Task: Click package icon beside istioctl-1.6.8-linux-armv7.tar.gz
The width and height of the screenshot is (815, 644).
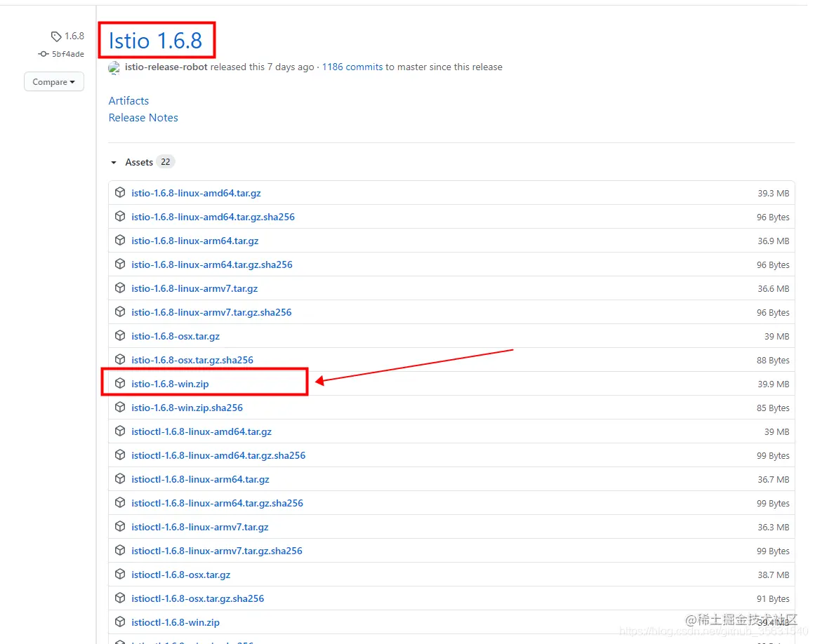Action: point(120,527)
